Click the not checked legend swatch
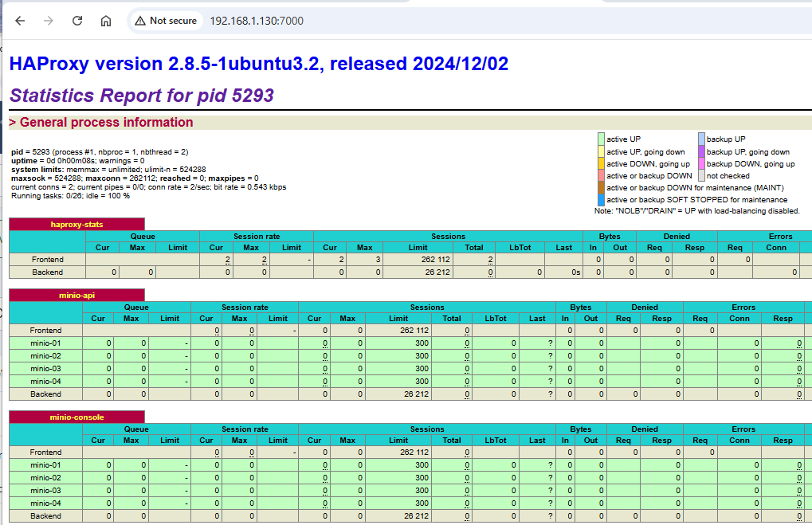 coord(701,175)
